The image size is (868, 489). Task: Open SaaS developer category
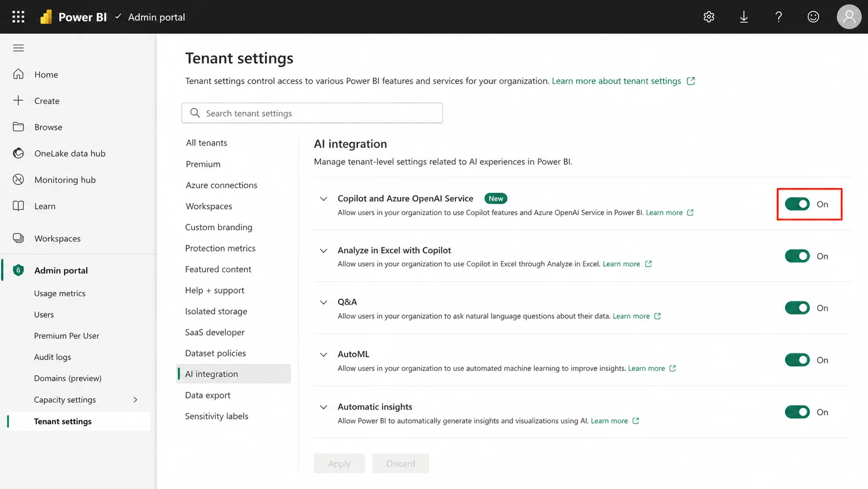tap(214, 333)
